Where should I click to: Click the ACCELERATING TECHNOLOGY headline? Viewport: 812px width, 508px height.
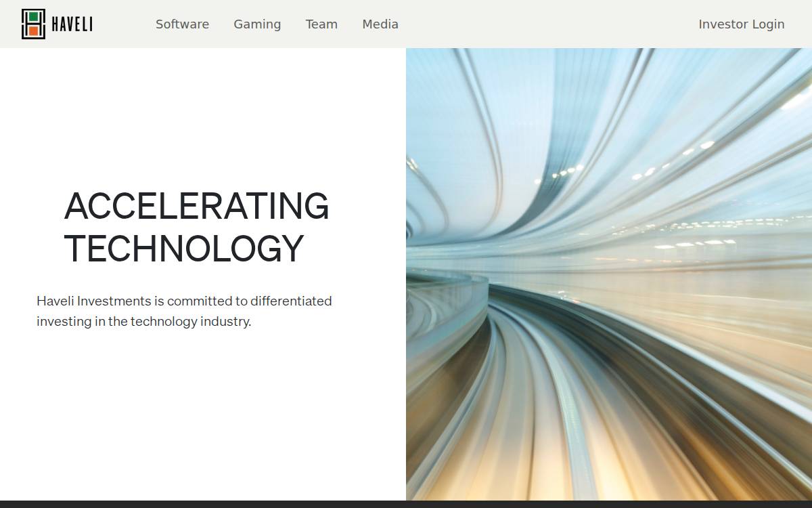pos(197,227)
